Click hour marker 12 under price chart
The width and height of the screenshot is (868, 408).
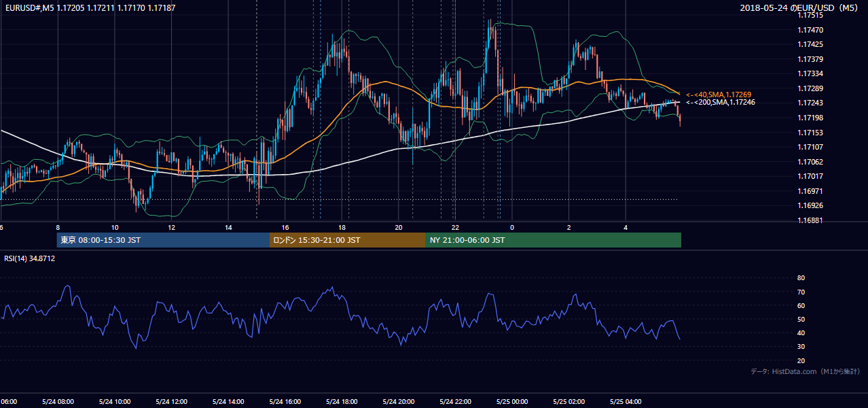tap(171, 227)
